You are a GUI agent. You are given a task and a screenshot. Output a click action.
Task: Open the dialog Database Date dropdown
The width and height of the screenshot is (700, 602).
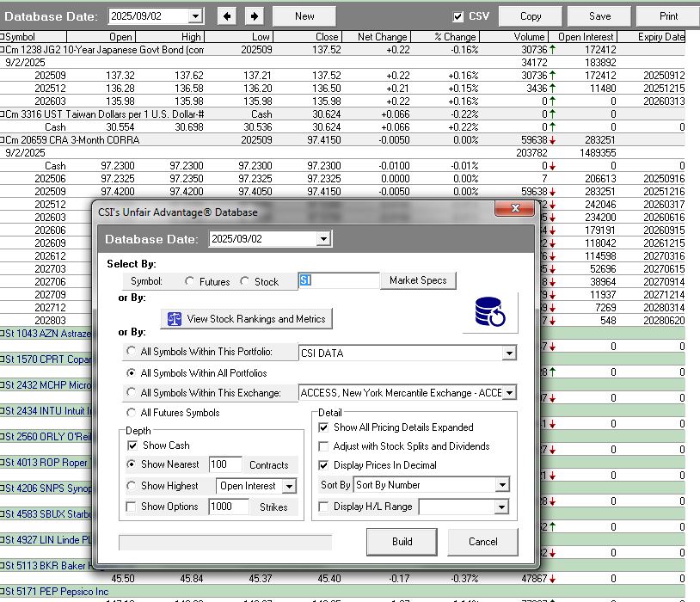(x=323, y=239)
